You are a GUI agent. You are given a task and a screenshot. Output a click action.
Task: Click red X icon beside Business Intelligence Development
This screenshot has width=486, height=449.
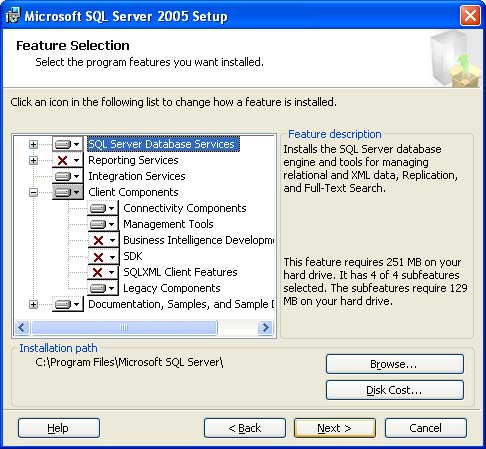[x=103, y=240]
